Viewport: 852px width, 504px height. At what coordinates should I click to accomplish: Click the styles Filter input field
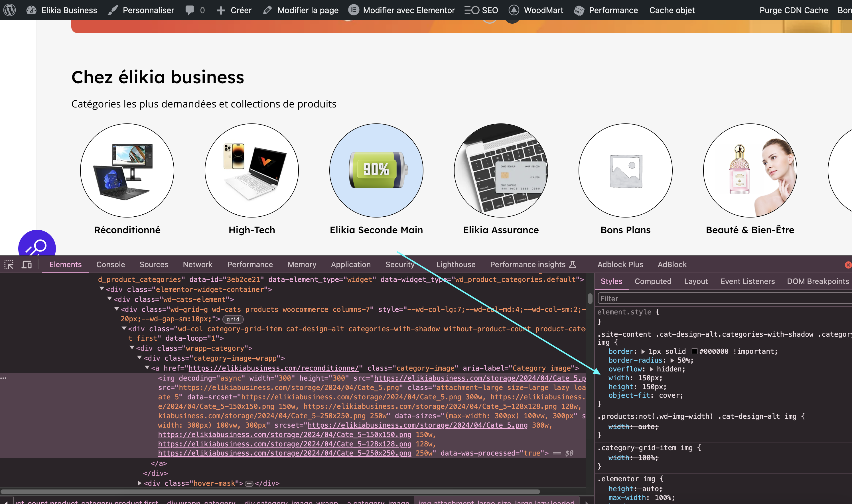pos(725,298)
